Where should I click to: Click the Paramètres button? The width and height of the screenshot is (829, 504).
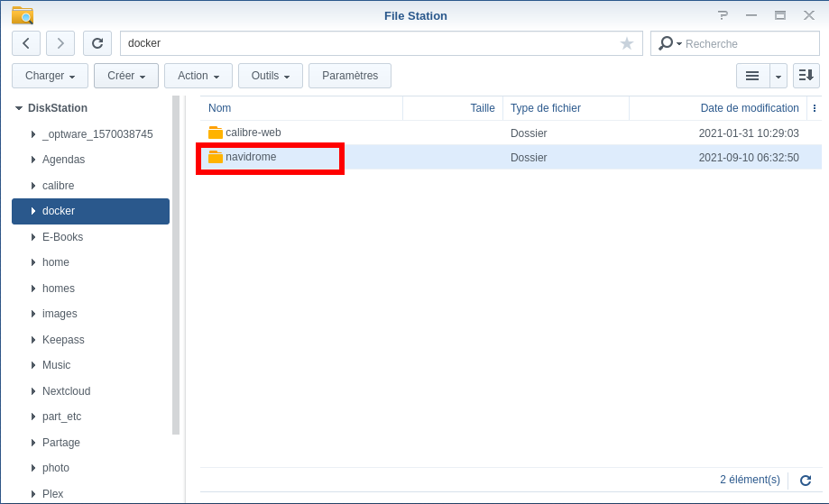350,76
